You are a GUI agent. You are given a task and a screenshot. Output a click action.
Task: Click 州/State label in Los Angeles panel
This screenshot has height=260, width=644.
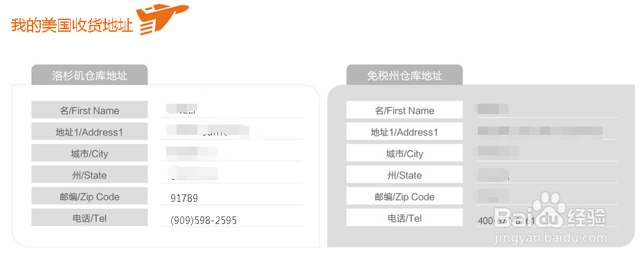point(89,175)
